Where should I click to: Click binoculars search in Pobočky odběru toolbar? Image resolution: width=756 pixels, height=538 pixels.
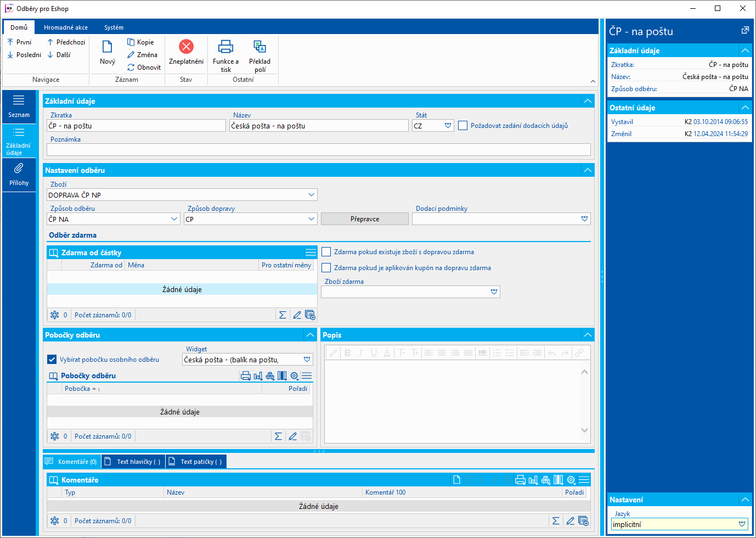(x=270, y=376)
